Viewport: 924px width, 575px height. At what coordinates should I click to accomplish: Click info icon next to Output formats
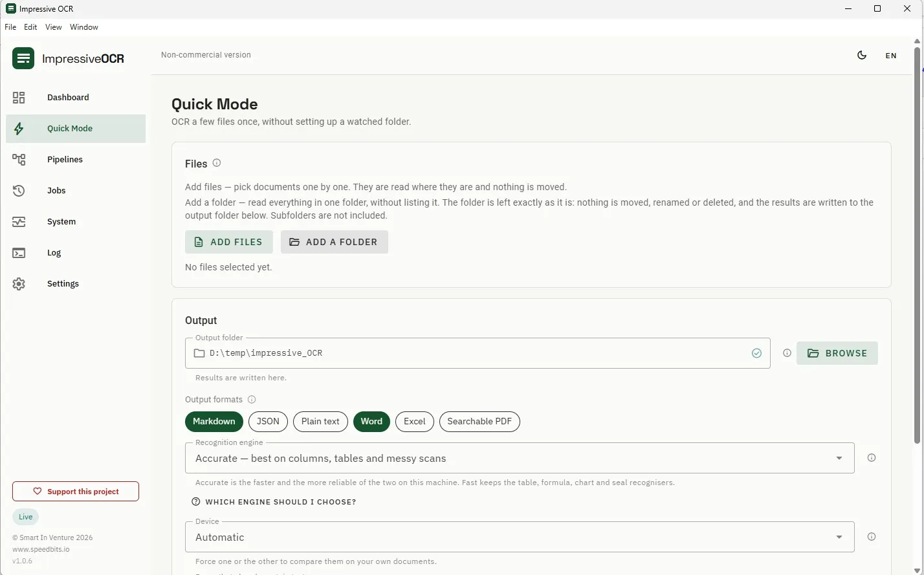[252, 400]
